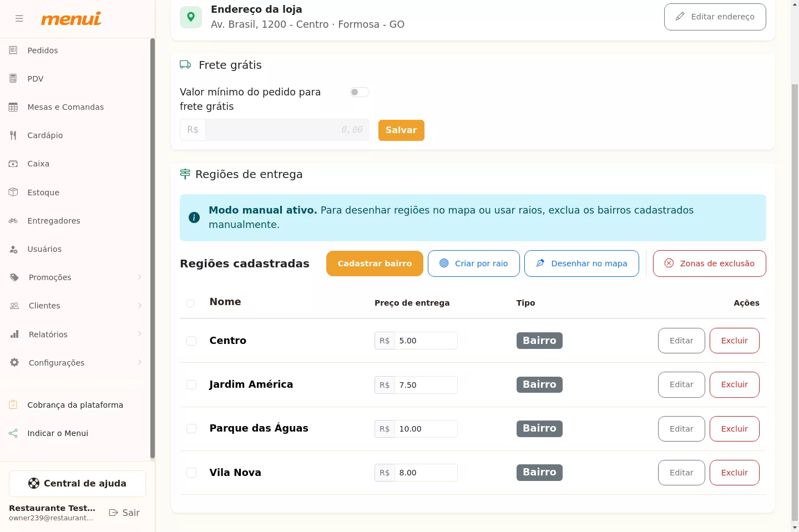The image size is (799, 532).
Task: Open Zonas de exclusão
Action: (x=710, y=264)
